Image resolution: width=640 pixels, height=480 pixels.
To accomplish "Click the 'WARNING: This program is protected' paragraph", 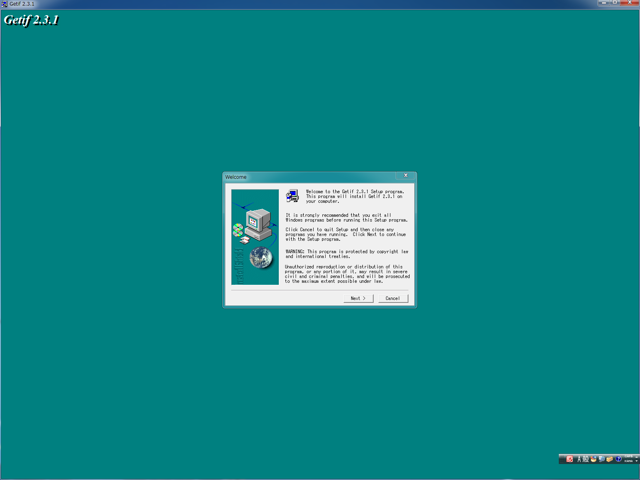I will [x=347, y=254].
